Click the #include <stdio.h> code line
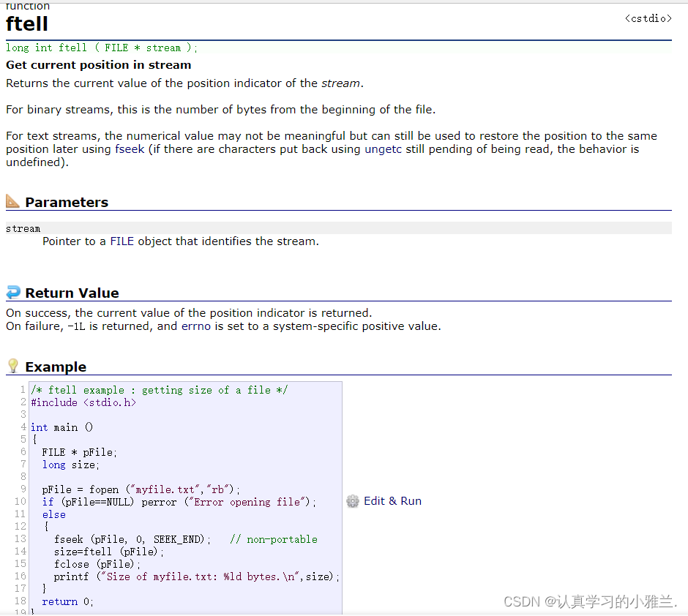This screenshot has width=688, height=616. point(83,402)
